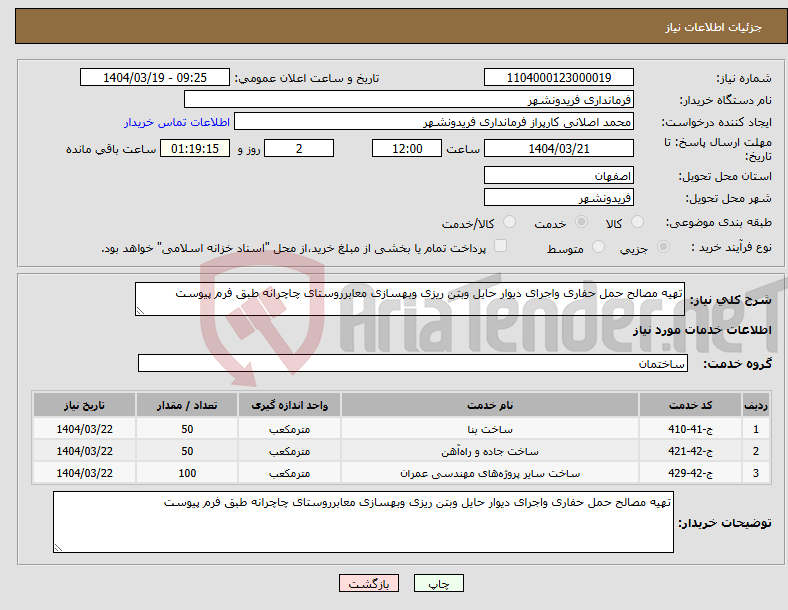
Task: Click the buyer name field فرمانداری فریدونشهر
Action: [x=409, y=99]
